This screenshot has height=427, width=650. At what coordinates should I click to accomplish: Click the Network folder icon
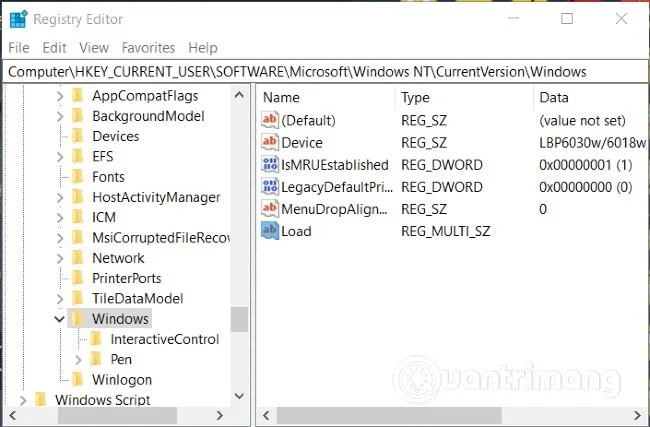click(x=78, y=258)
